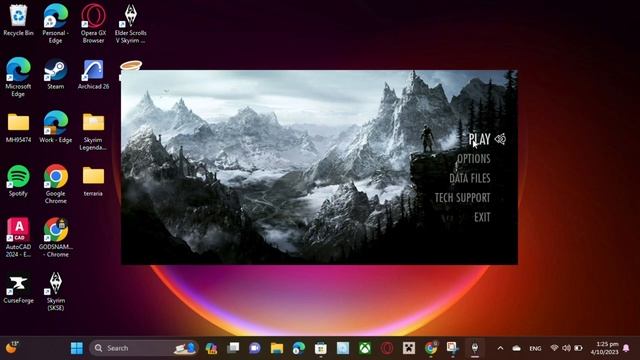Viewport: 640px width, 360px height.
Task: Open the notifications bell icon
Action: point(626,348)
